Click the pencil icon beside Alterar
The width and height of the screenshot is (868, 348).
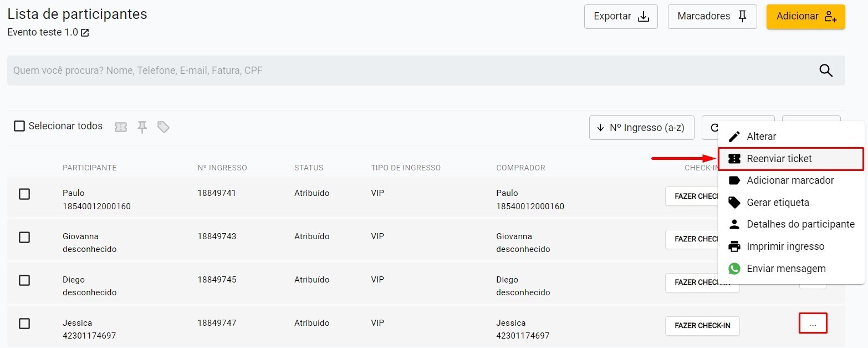[734, 137]
